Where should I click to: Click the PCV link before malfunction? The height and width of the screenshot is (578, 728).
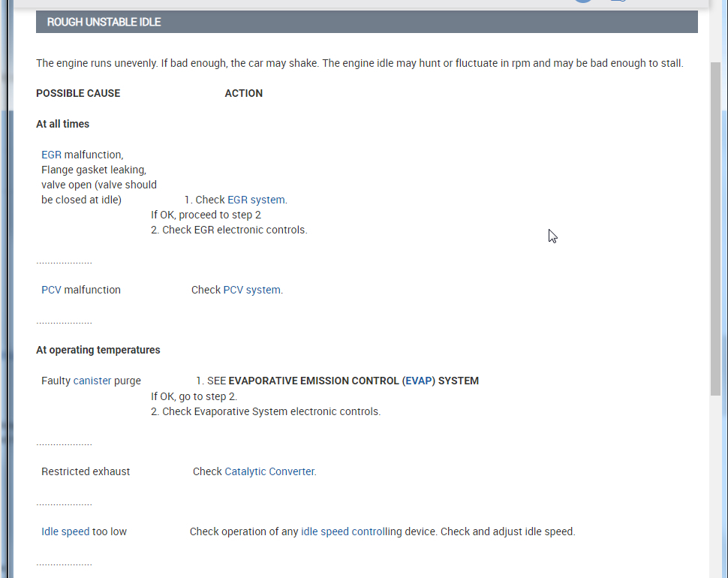click(51, 290)
